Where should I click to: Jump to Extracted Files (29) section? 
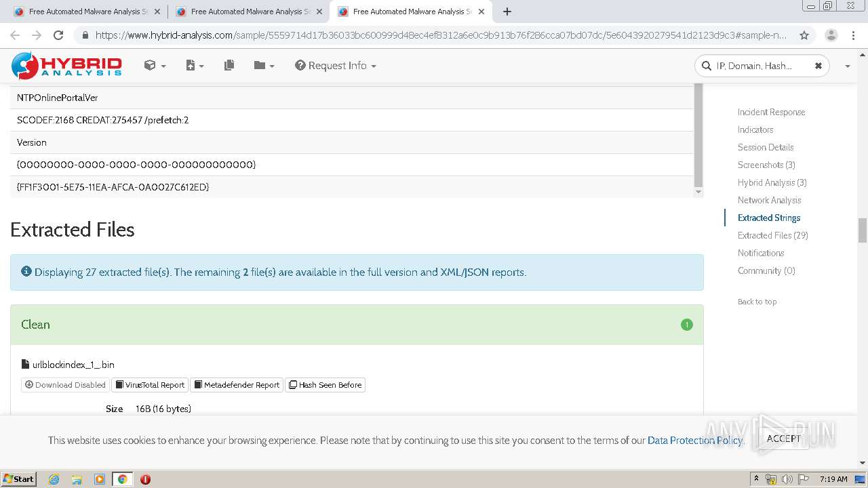pyautogui.click(x=773, y=235)
